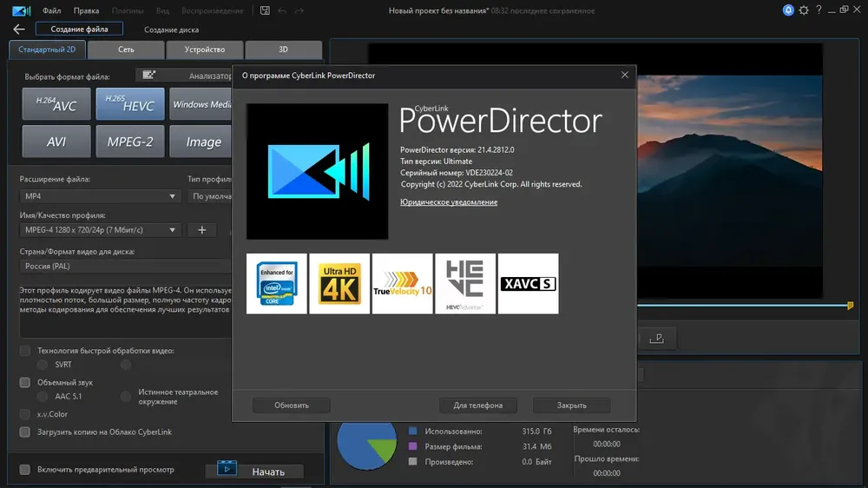Select the H.264 AVC format button

[56, 103]
